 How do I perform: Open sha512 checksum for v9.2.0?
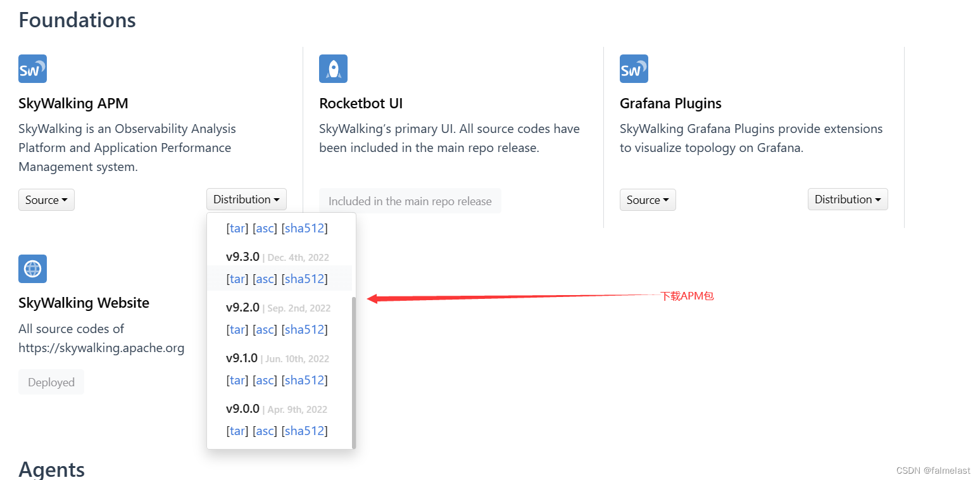click(305, 329)
